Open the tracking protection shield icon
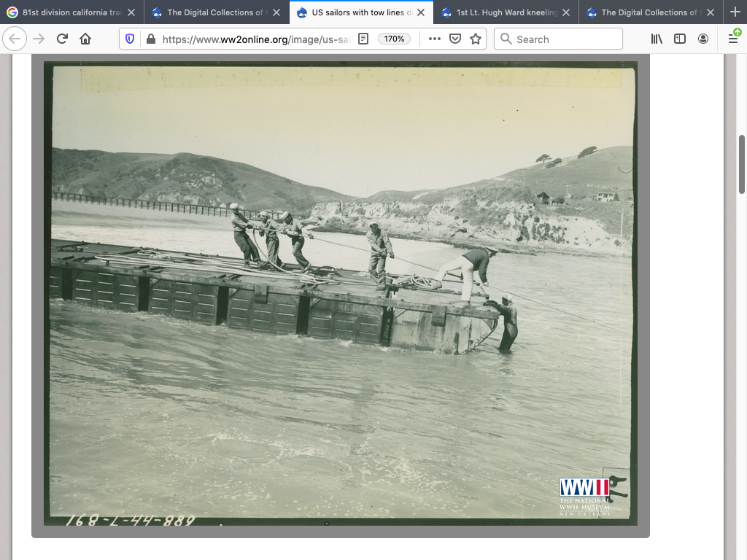The image size is (747, 560). pos(130,39)
